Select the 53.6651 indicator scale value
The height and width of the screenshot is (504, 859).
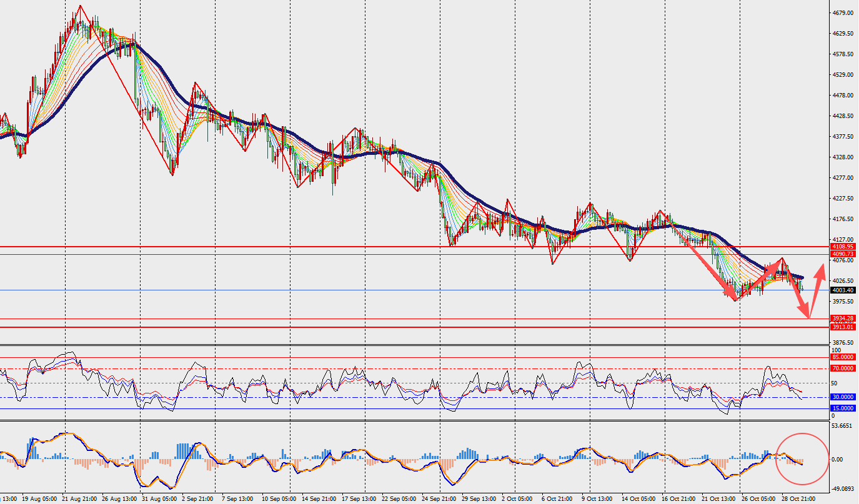pos(843,426)
